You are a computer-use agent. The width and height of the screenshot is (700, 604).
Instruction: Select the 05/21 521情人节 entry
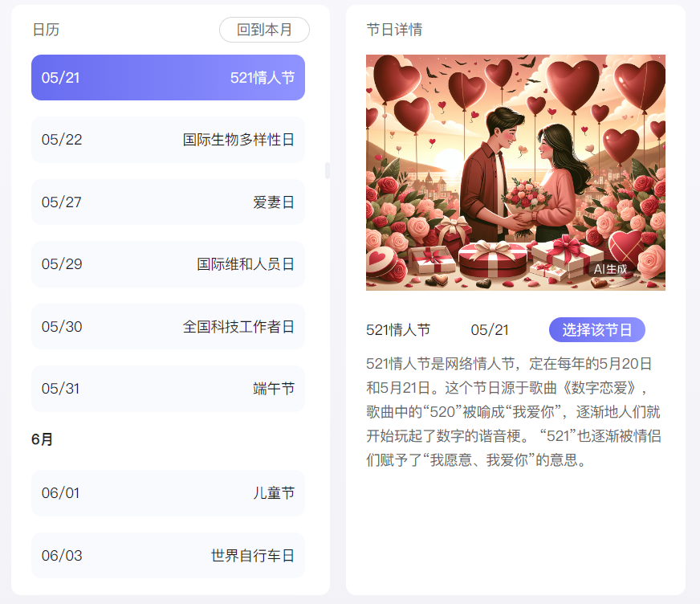coord(168,77)
